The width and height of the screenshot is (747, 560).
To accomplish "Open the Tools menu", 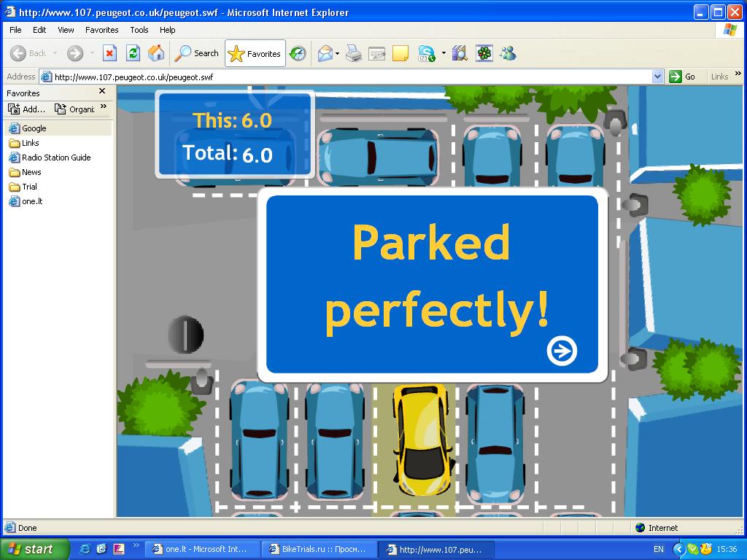I will pyautogui.click(x=139, y=30).
